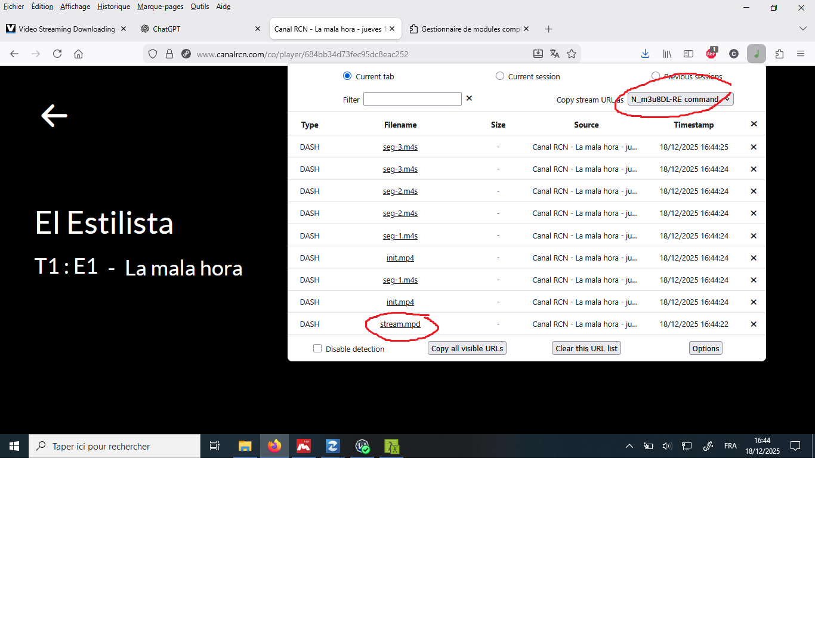The image size is (815, 644).
Task: Toggle the Stream Detector music note icon
Action: coord(757,54)
